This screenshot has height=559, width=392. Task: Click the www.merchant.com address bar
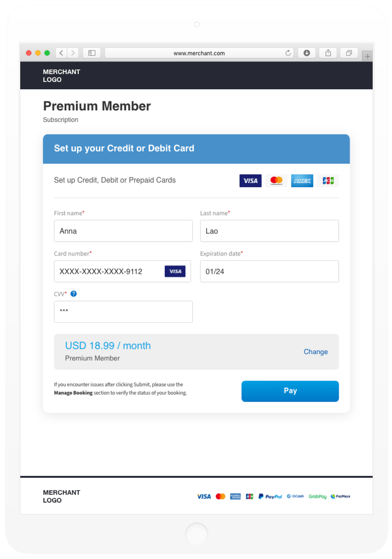point(199,53)
